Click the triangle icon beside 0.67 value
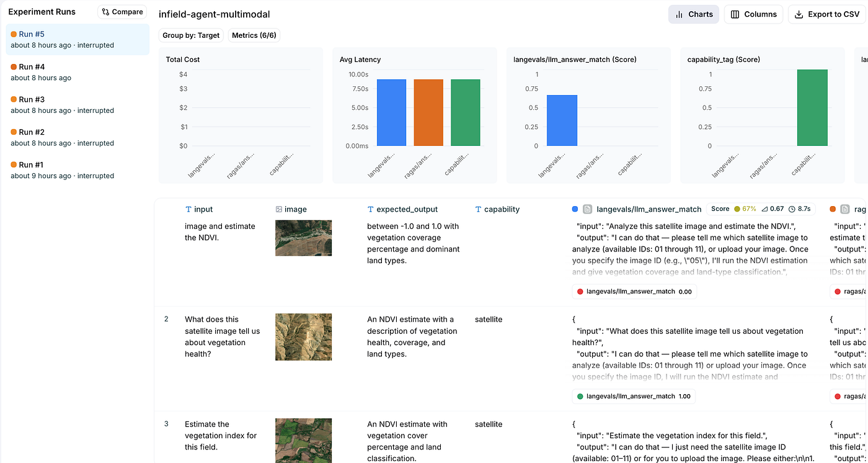 tap(764, 209)
